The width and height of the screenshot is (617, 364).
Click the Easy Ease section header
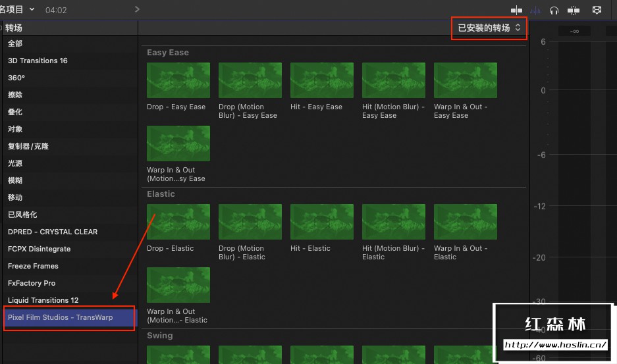coord(168,53)
